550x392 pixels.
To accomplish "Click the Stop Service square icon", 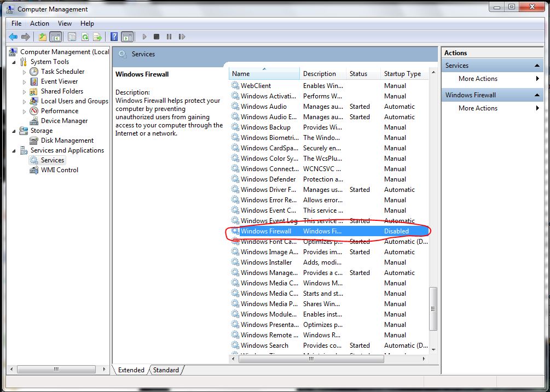I will tap(157, 37).
